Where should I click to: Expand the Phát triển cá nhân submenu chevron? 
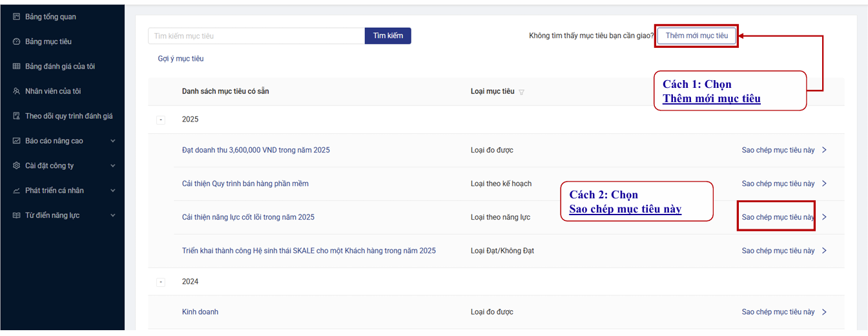(113, 191)
